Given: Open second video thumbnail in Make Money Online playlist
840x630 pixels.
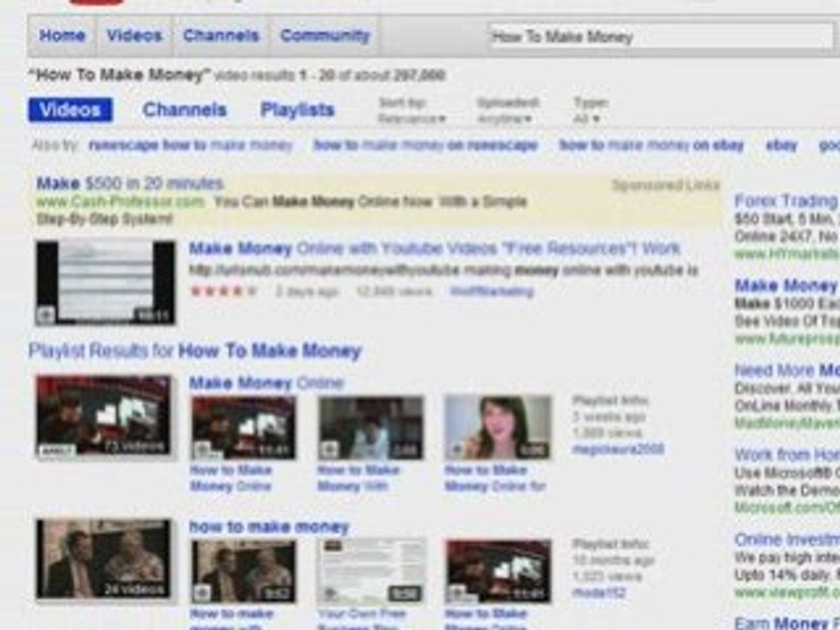Looking at the screenshot, I should (371, 428).
